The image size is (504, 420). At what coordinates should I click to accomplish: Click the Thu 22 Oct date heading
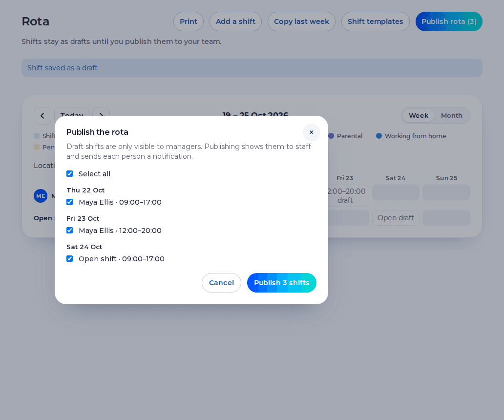pyautogui.click(x=85, y=190)
